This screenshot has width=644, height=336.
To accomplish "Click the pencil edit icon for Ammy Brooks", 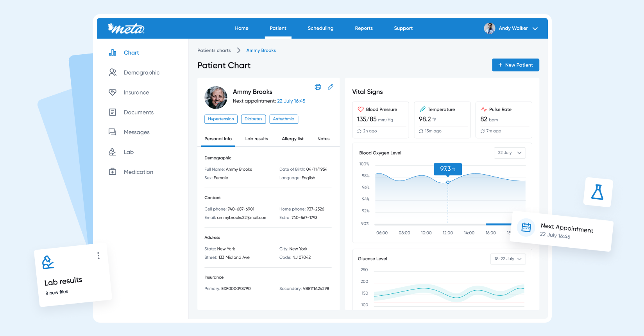I will tap(331, 87).
